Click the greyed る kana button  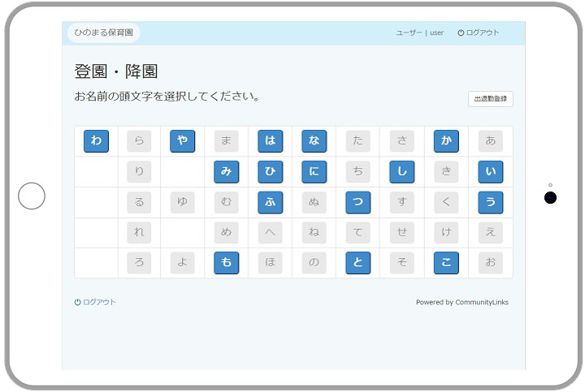click(139, 202)
